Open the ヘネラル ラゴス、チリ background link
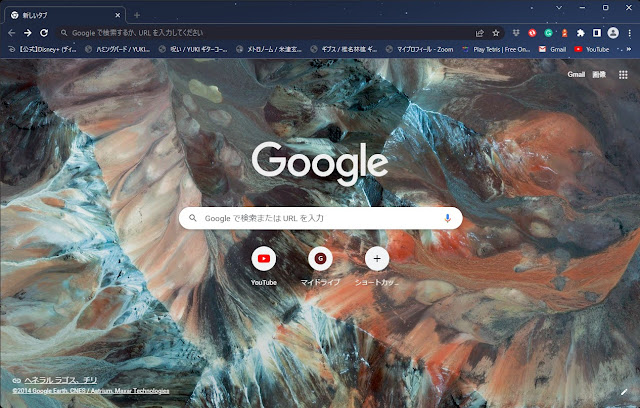The image size is (640, 408). 60,380
